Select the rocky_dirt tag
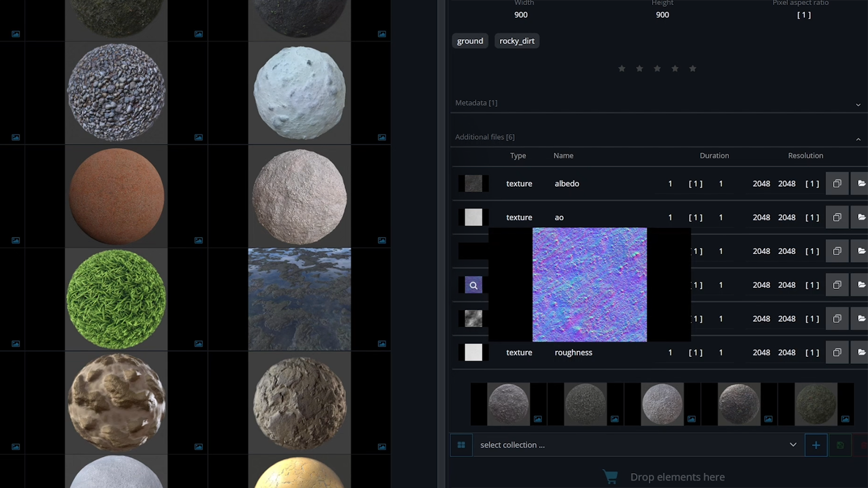Viewport: 868px width, 488px height. [516, 41]
